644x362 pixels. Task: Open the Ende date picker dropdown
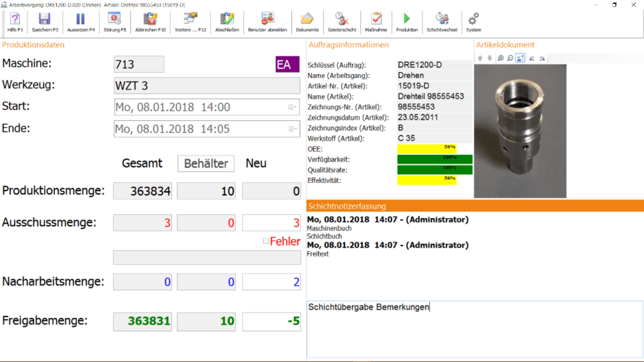pyautogui.click(x=292, y=129)
